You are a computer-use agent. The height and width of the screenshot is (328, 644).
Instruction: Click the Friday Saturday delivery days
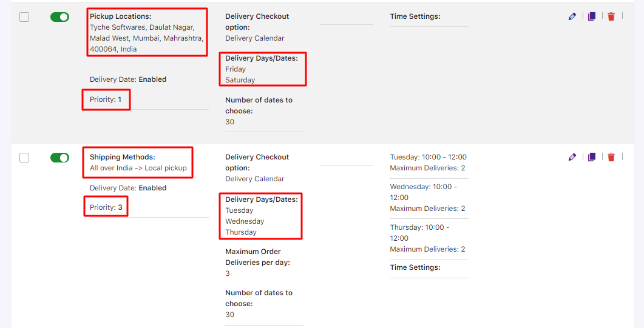[x=240, y=75]
